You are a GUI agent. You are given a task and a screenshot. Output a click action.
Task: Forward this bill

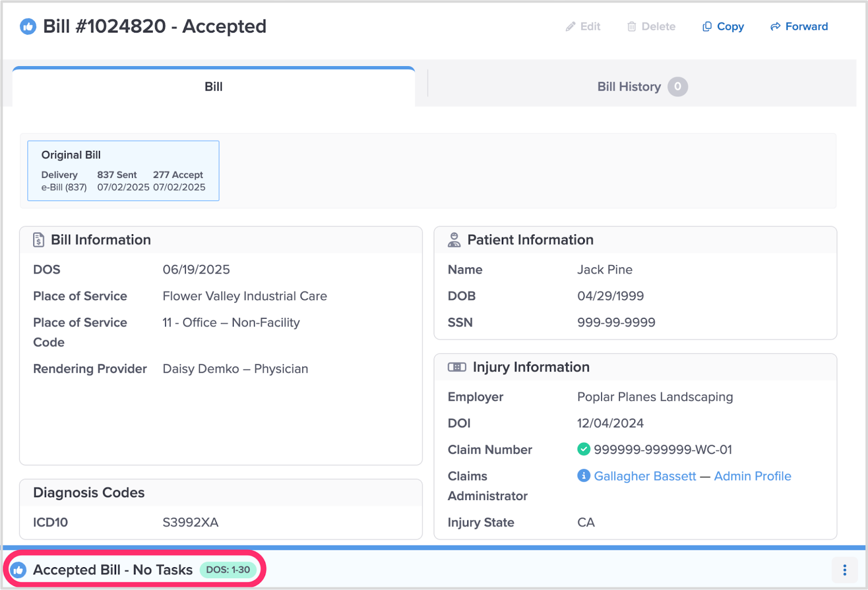799,27
